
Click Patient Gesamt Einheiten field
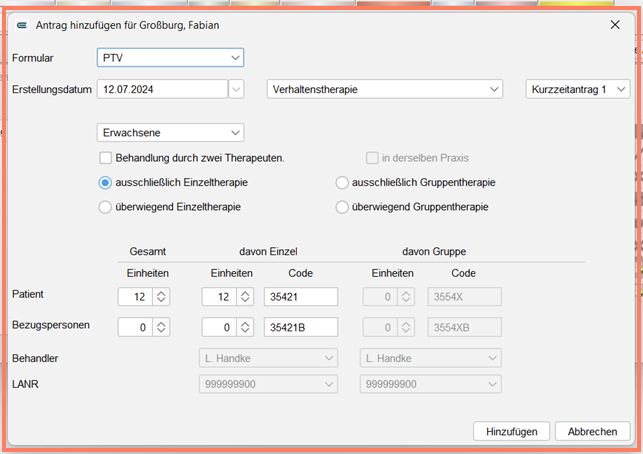(135, 297)
